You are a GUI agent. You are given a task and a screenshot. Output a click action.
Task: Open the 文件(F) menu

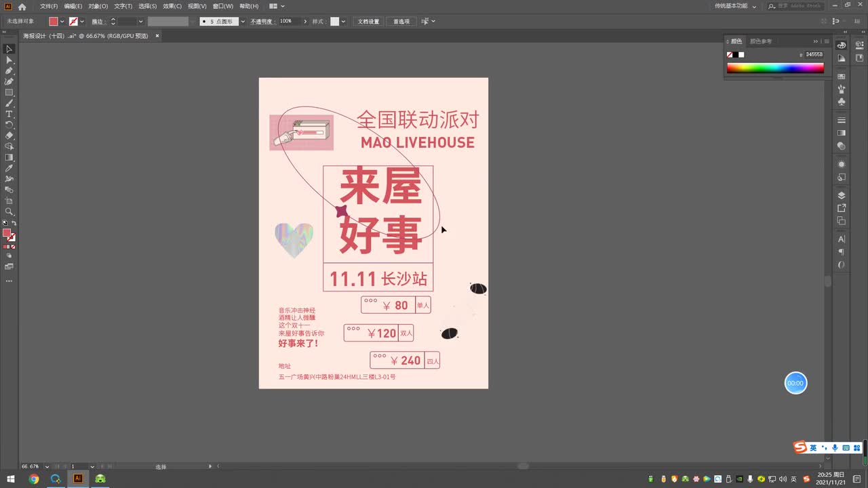pos(49,6)
